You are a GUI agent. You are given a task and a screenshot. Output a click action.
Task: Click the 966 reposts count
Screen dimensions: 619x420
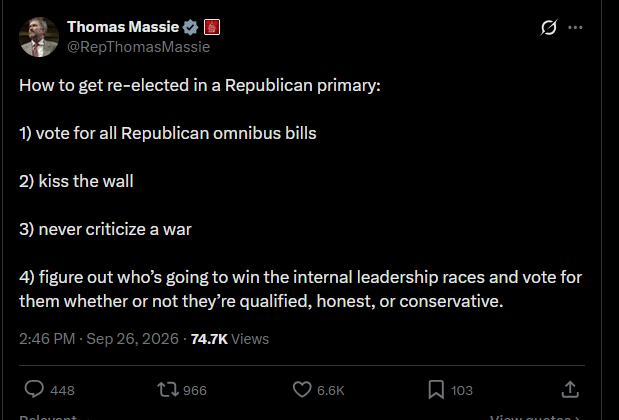(195, 390)
